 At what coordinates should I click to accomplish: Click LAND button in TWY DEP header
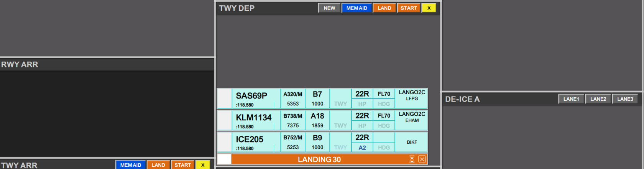384,8
